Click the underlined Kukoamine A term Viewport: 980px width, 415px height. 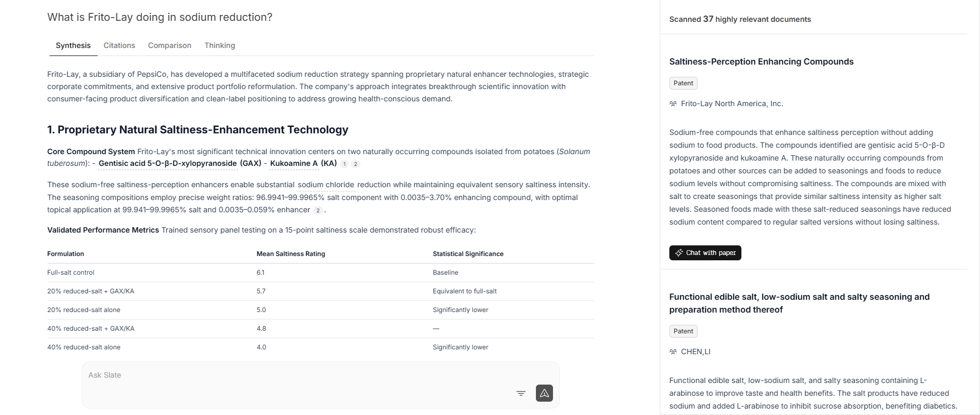point(294,164)
